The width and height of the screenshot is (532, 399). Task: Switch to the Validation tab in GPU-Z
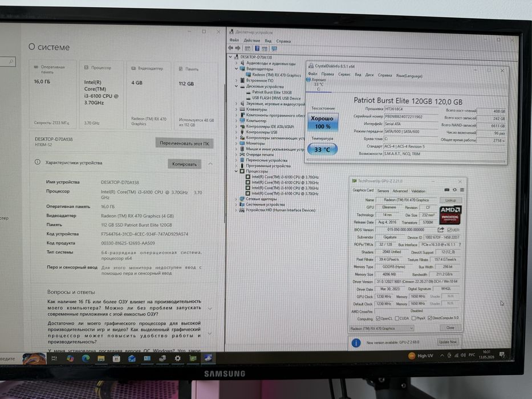tap(418, 191)
